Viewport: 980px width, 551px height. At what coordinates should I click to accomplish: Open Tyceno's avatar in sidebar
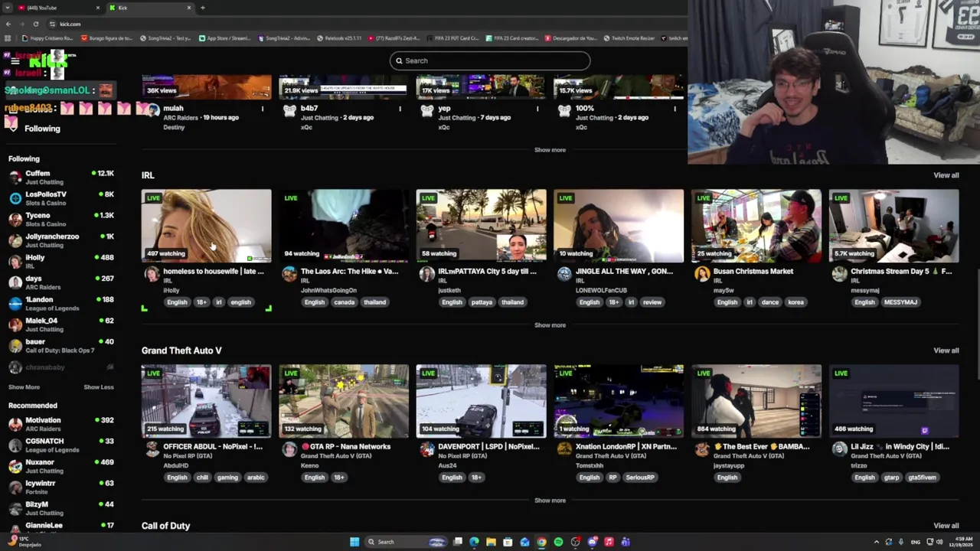[x=15, y=220]
